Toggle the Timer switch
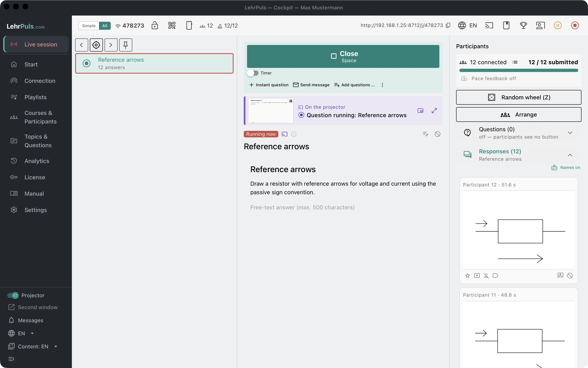Viewport: 588px width, 368px height. point(253,73)
